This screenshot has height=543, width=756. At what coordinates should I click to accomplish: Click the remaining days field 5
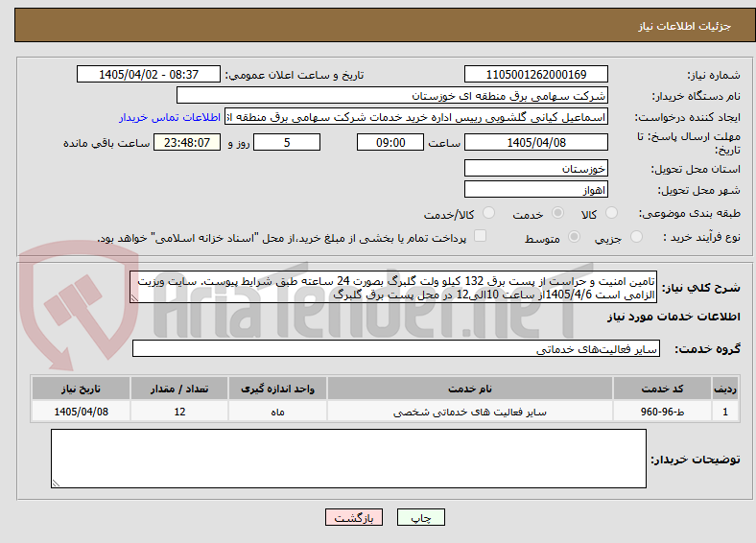pos(287,142)
